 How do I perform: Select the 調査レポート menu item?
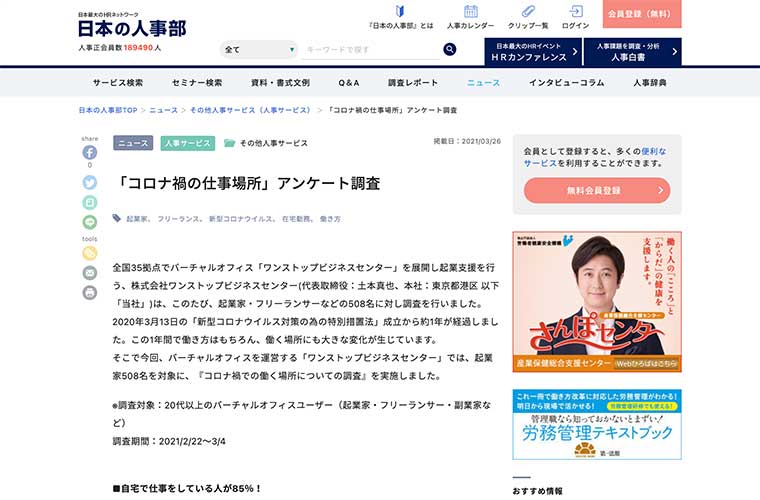(x=412, y=83)
